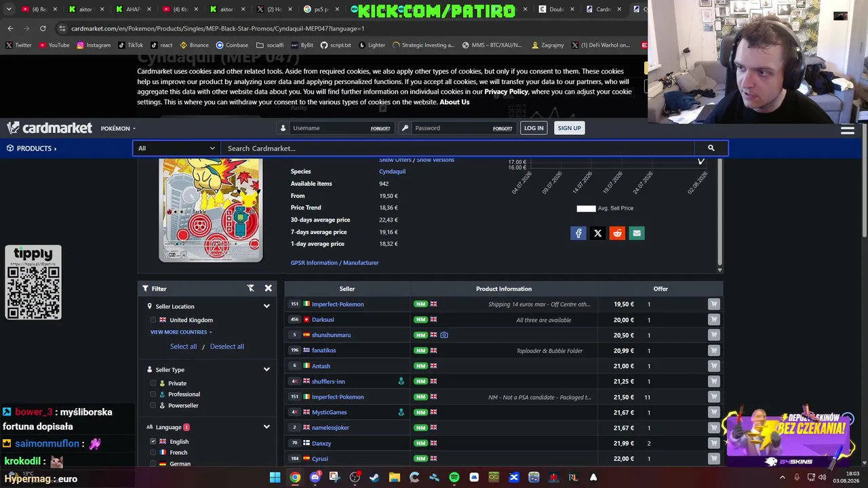Add MysticGames 21,67 € offer to cart
The image size is (868, 488).
(713, 412)
